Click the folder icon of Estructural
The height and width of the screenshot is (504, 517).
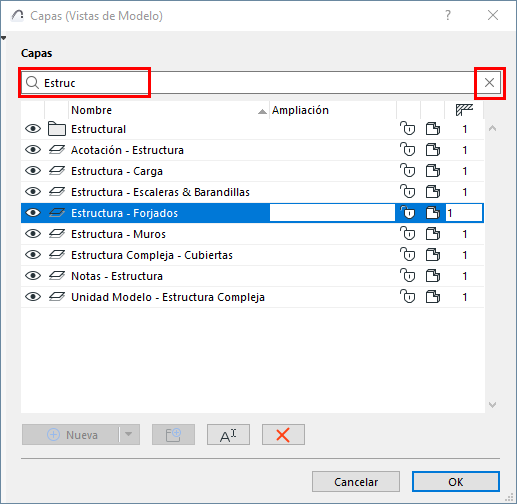click(x=57, y=129)
